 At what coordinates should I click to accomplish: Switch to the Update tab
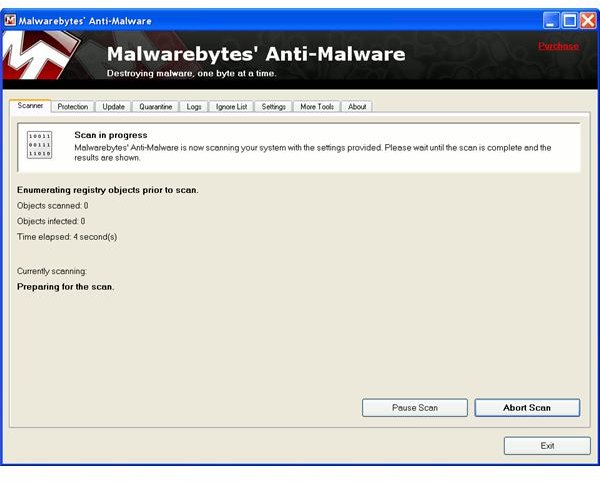pyautogui.click(x=113, y=107)
